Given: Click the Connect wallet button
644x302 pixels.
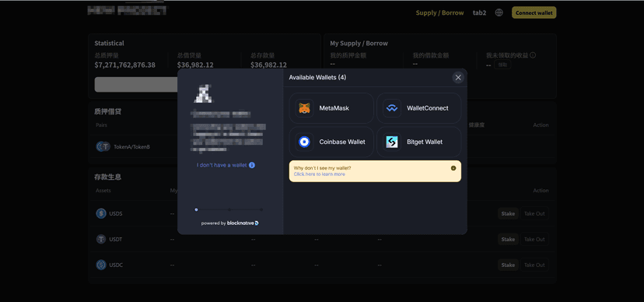Looking at the screenshot, I should (x=534, y=12).
